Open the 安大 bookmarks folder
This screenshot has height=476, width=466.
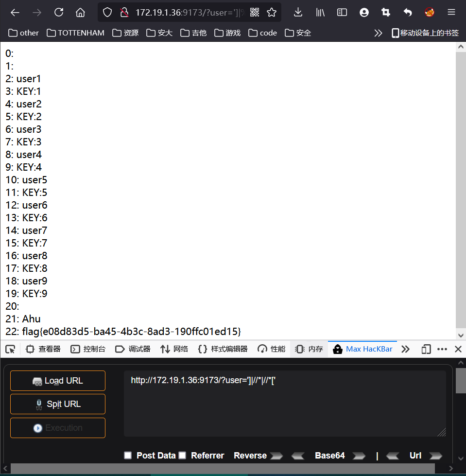159,33
